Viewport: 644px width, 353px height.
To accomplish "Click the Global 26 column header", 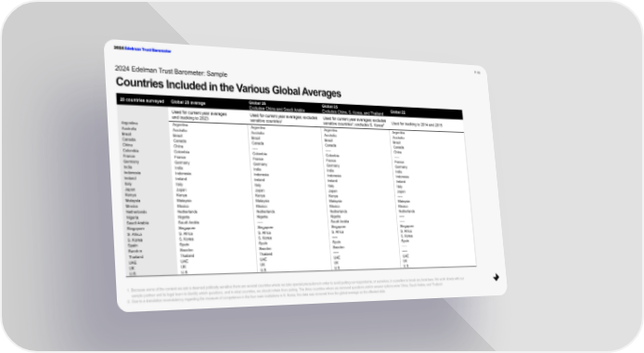I will pos(277,106).
